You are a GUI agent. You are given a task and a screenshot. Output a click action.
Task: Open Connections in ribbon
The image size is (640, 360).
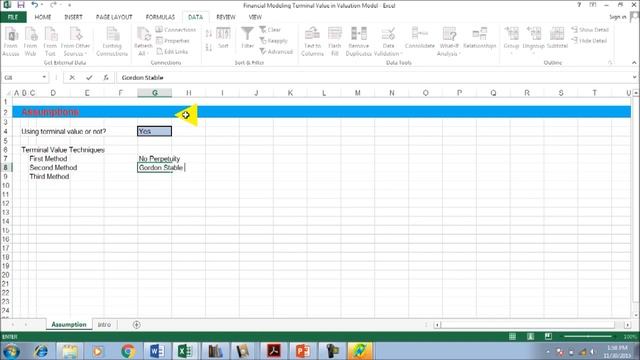click(176, 30)
